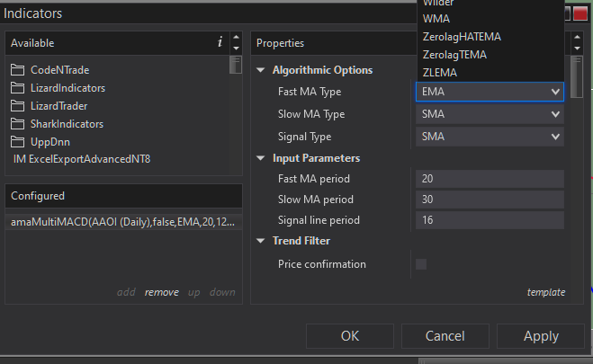Click the OK button
The image size is (593, 364).
(x=350, y=336)
